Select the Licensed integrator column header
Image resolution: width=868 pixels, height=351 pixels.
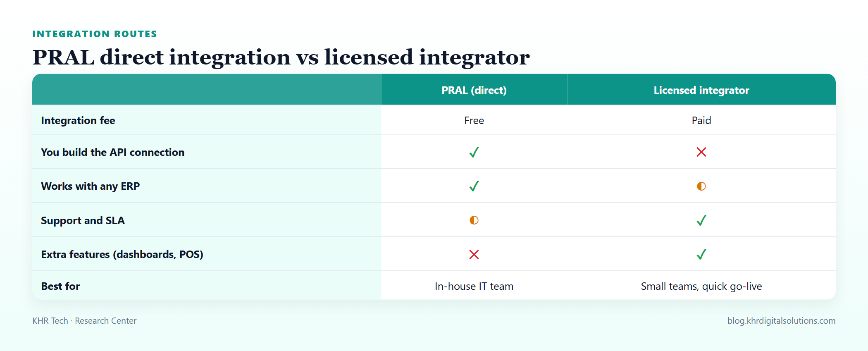[701, 90]
